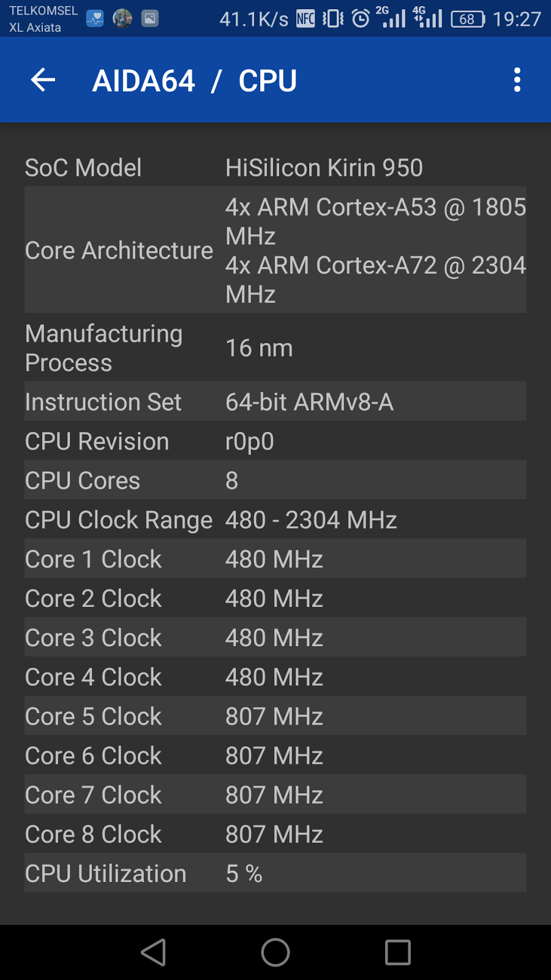Image resolution: width=551 pixels, height=980 pixels.
Task: Tap the alarm clock status icon
Action: (x=361, y=19)
